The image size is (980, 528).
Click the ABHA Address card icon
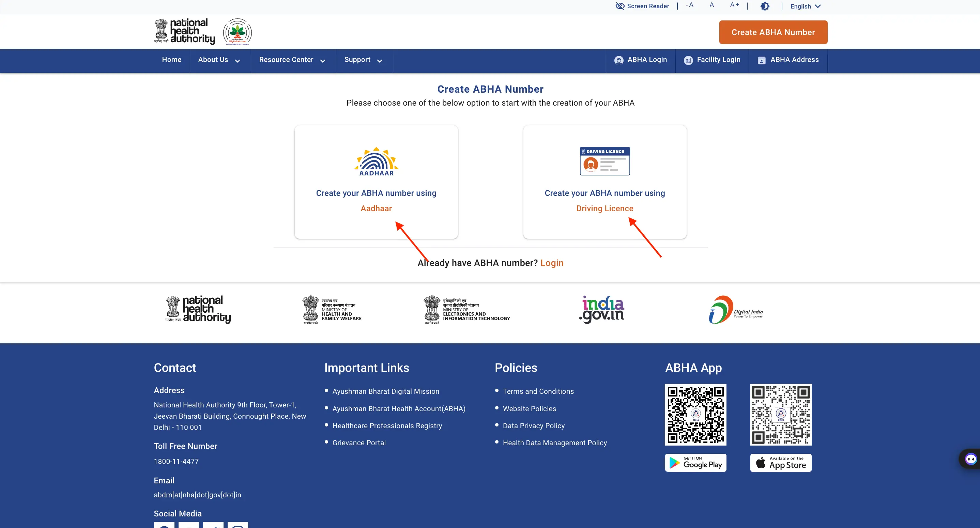761,60
